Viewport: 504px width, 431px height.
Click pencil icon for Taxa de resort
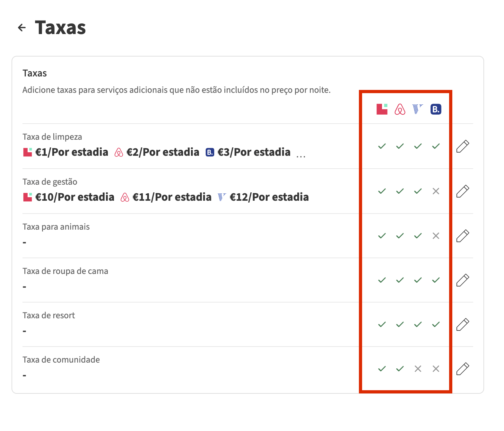pyautogui.click(x=463, y=325)
